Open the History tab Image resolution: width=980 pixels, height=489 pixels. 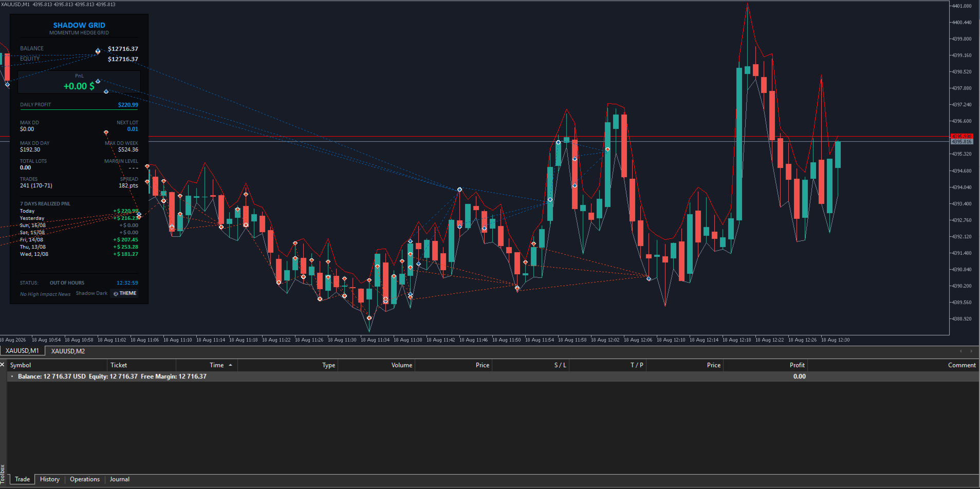tap(50, 479)
